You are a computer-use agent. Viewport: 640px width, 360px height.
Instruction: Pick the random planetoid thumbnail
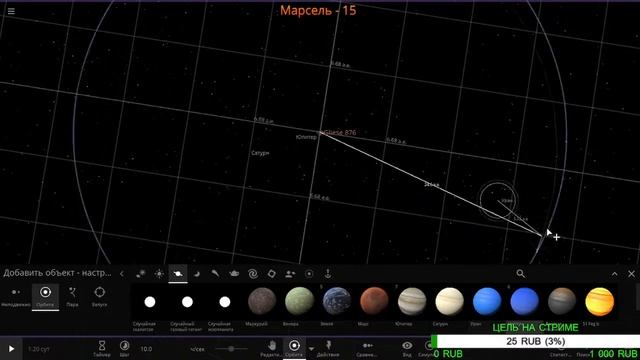(150, 302)
